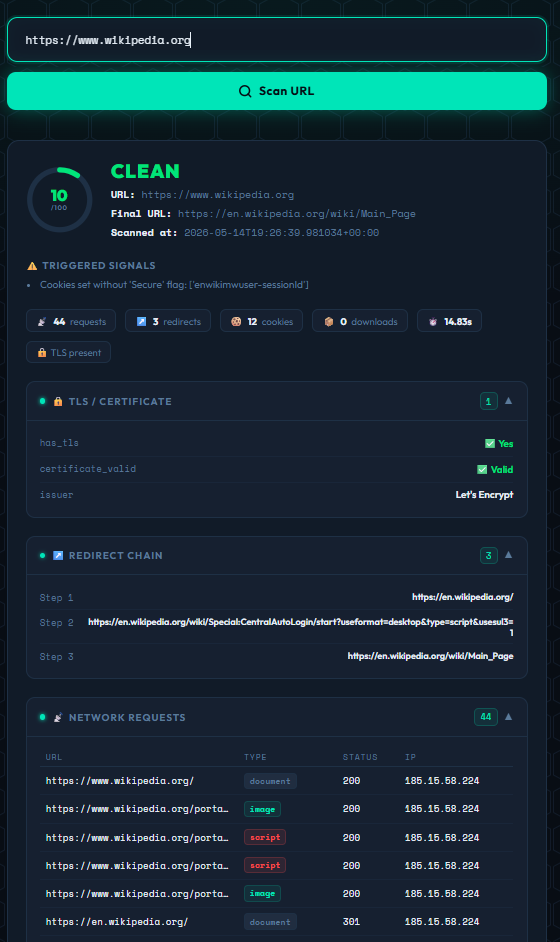Click the https://en.wikipedia.org/ request row URL
The width and height of the screenshot is (560, 942).
click(117, 922)
